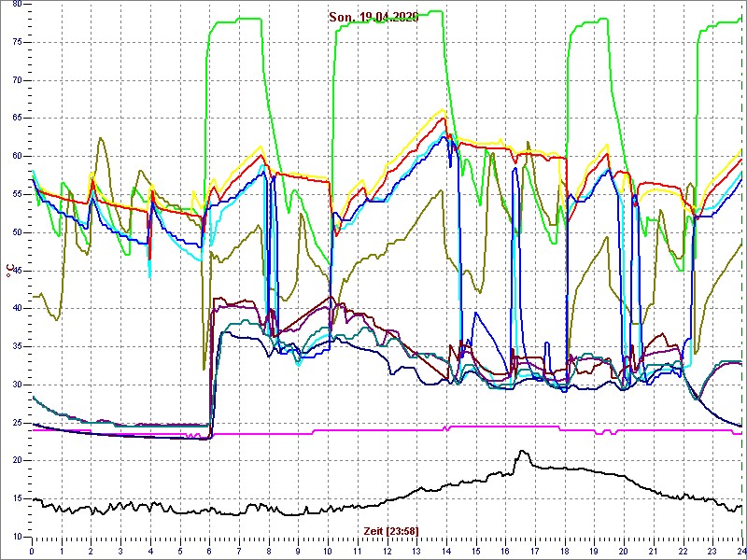
Task: Click the olive curve peak just after hour 2
Action: (x=100, y=138)
